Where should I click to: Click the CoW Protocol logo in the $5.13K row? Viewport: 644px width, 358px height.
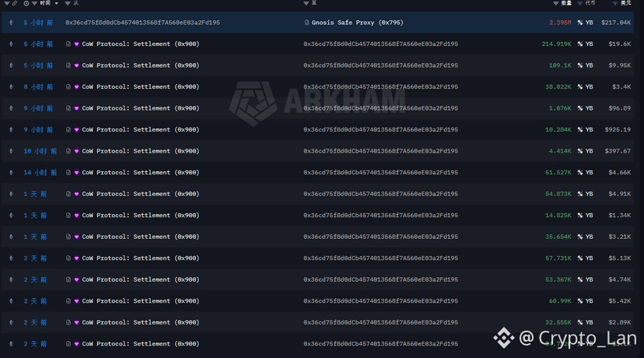76,258
